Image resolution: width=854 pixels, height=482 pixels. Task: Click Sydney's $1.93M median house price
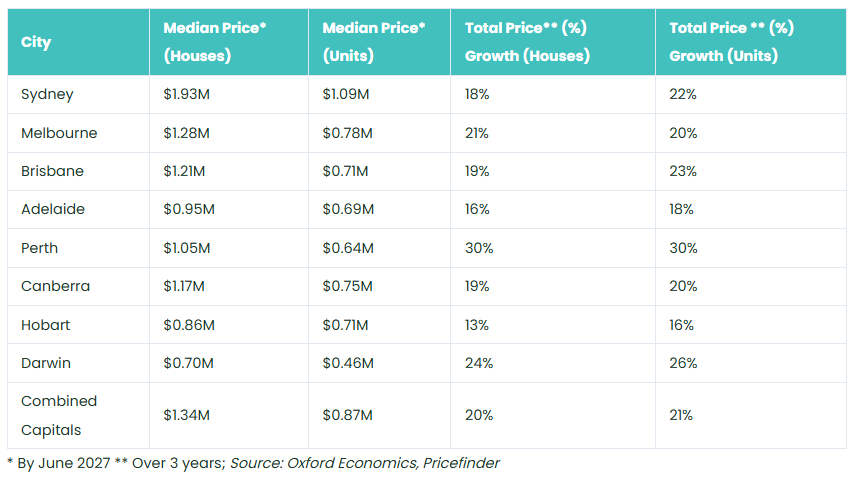186,95
